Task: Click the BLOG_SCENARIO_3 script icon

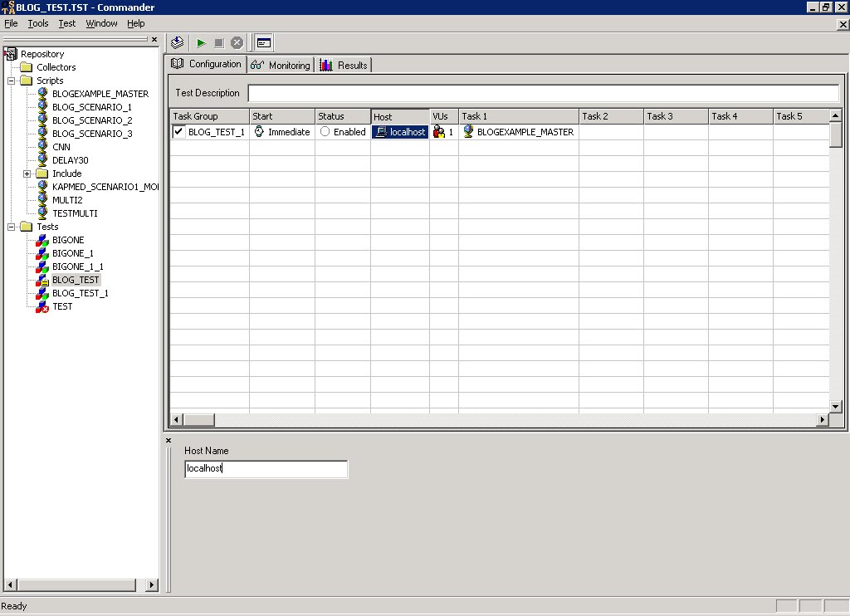Action: click(42, 134)
